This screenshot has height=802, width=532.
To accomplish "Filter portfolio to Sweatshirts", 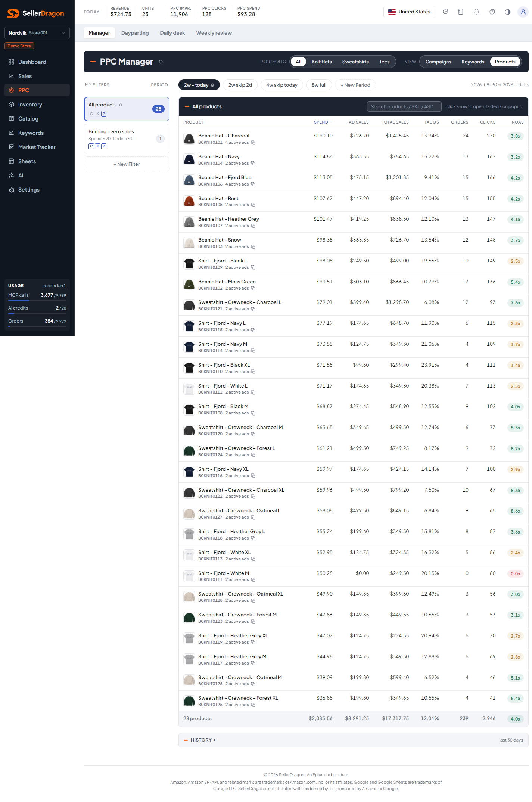I will click(355, 62).
